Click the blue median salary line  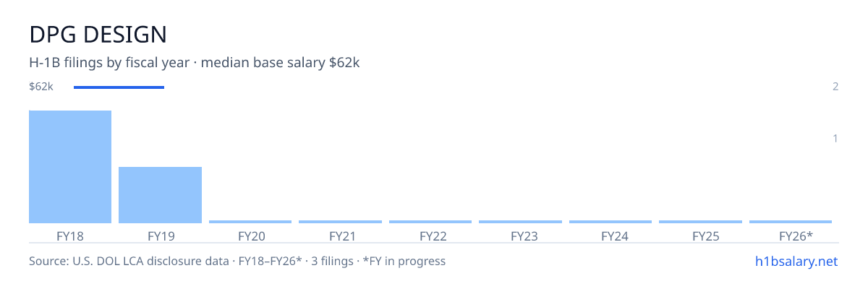(x=119, y=87)
